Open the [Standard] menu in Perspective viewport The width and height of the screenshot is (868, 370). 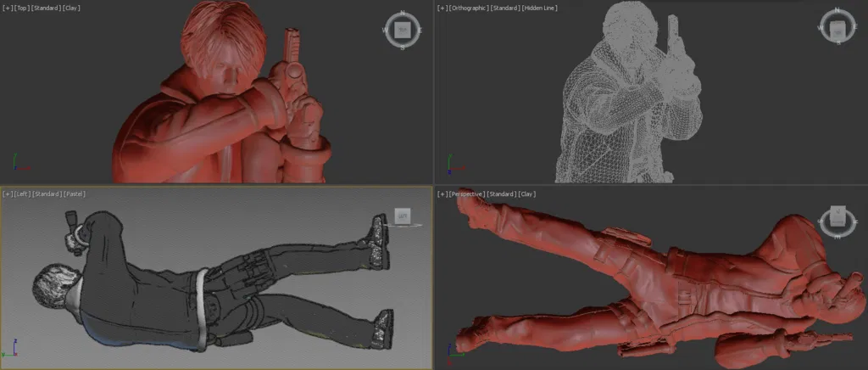point(502,193)
